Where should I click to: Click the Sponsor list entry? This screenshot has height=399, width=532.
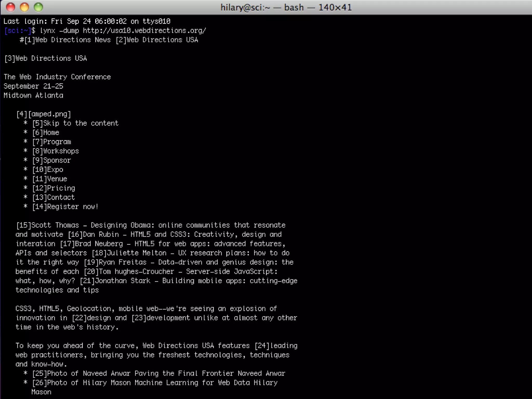pos(57,160)
